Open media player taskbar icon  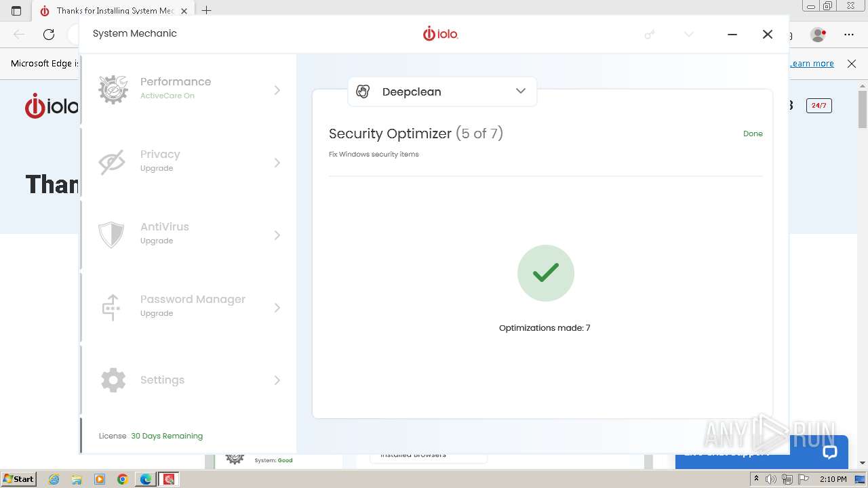tap(100, 479)
